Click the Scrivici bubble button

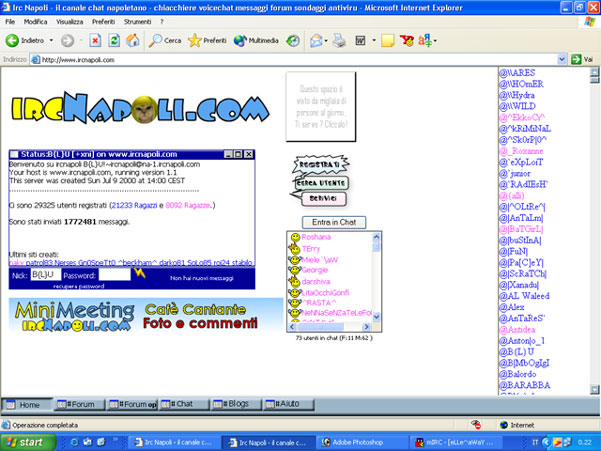(322, 198)
